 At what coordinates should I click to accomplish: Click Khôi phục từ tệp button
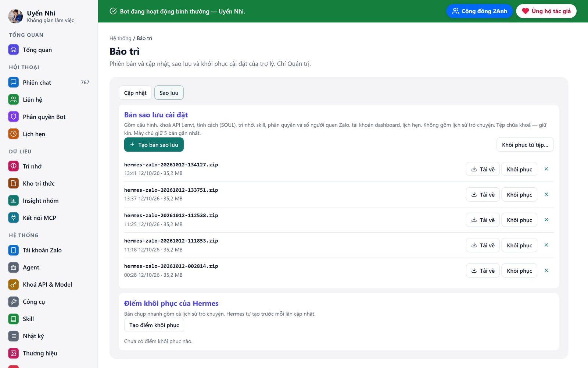(x=525, y=145)
